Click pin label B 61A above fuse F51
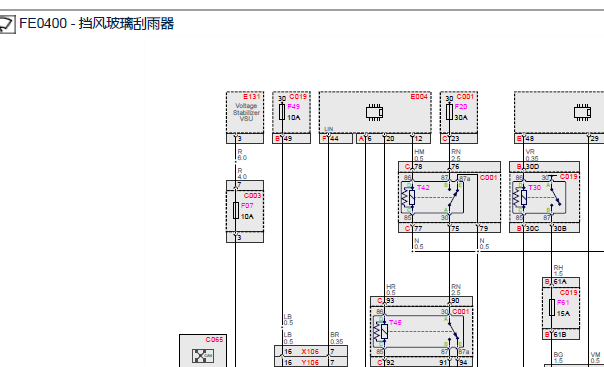 555,282
